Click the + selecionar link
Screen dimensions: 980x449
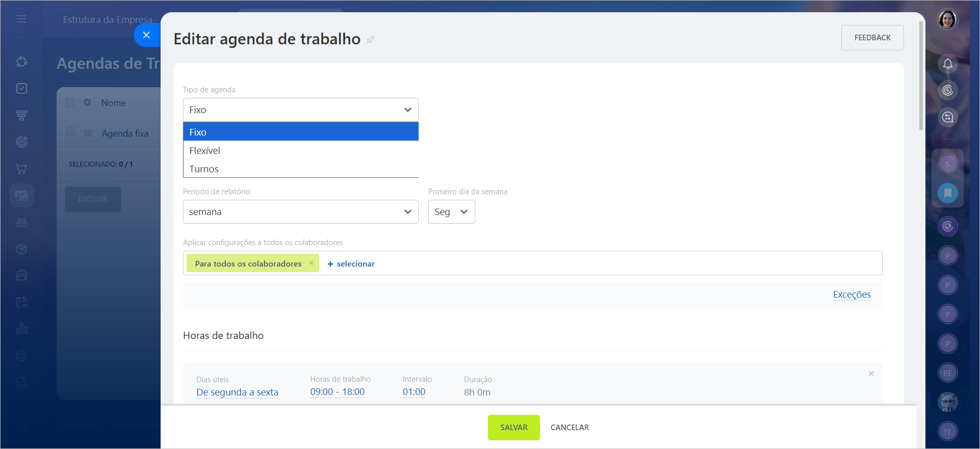[x=351, y=263]
